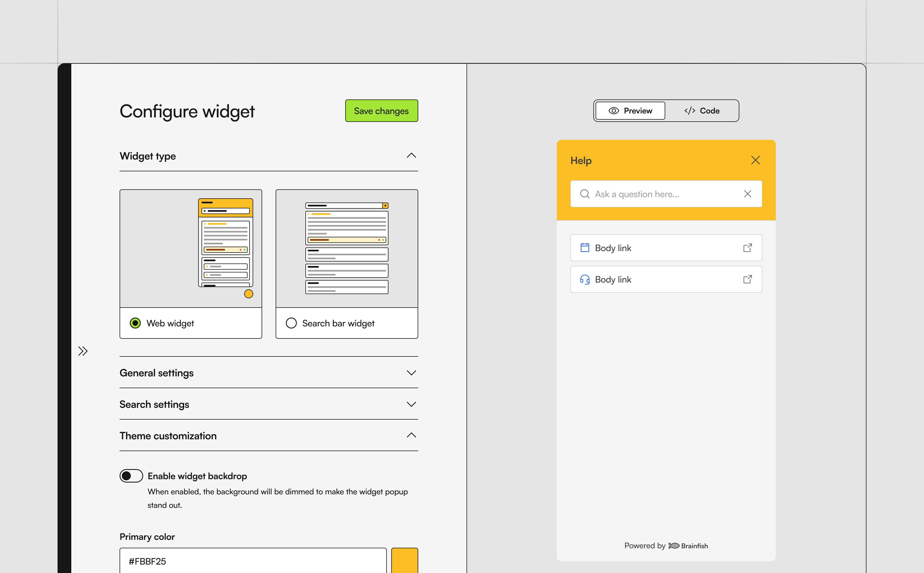
Task: Open the Body link with calendar icon
Action: pos(666,248)
